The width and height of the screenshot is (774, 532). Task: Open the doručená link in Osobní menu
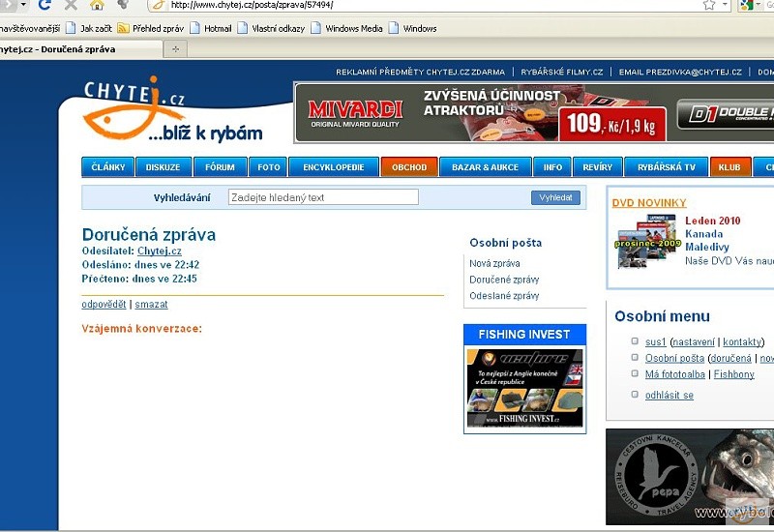click(731, 358)
